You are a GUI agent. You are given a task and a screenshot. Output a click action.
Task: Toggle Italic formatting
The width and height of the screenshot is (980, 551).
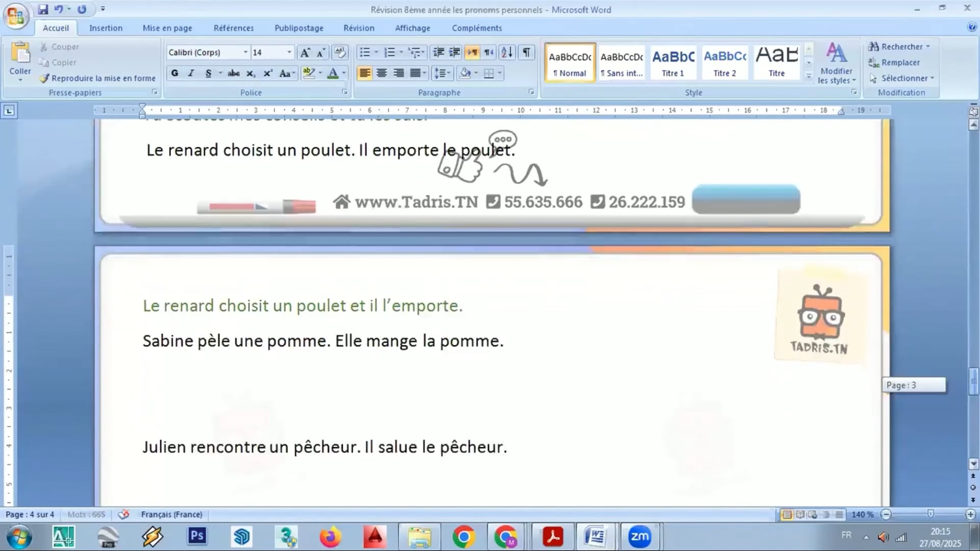pyautogui.click(x=191, y=73)
